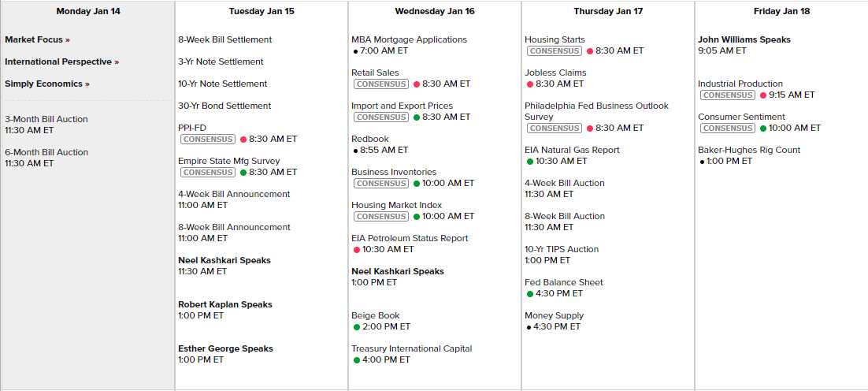The width and height of the screenshot is (868, 391).
Task: Open CONSENSUS badge under Housing Market Index
Action: (x=380, y=216)
